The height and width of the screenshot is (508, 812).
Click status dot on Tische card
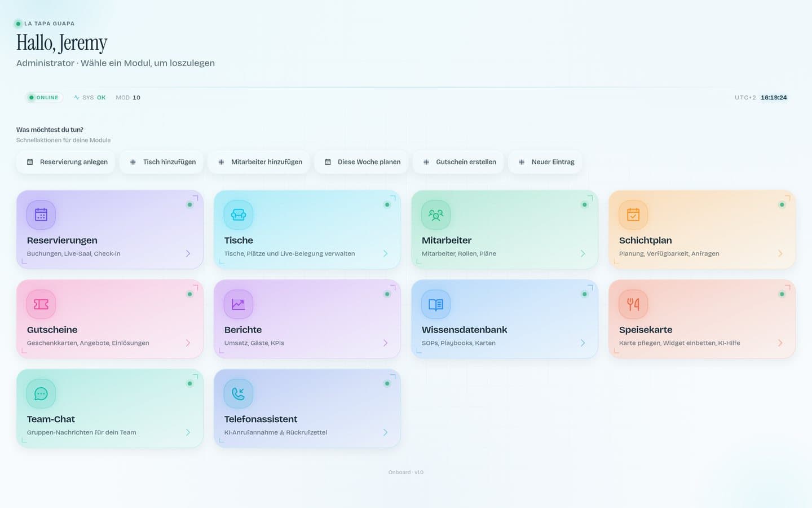387,204
